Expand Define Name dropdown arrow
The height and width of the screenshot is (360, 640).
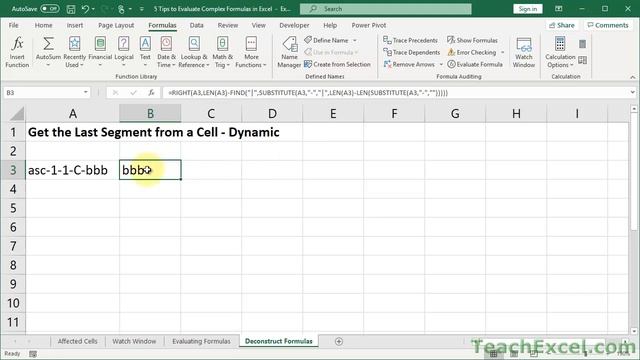point(355,40)
